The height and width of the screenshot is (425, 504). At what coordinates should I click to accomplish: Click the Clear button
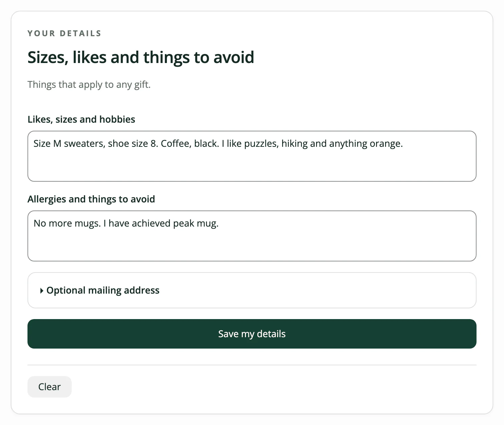tap(50, 387)
